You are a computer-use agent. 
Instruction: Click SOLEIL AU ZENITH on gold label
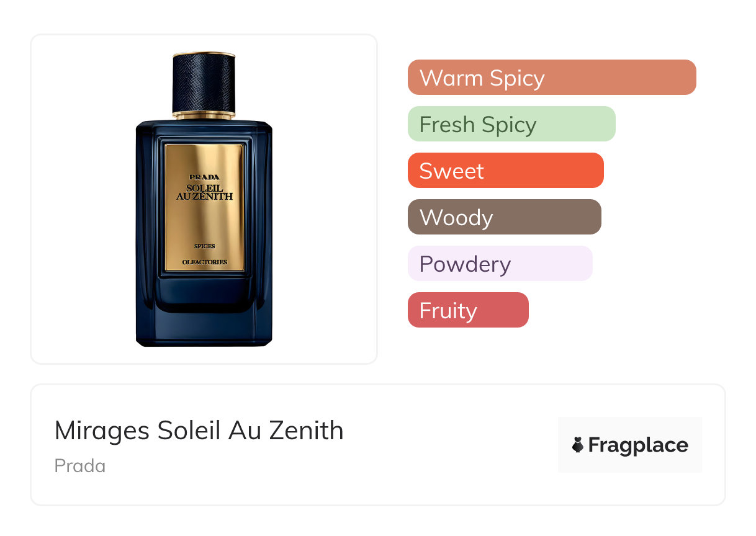pyautogui.click(x=204, y=192)
